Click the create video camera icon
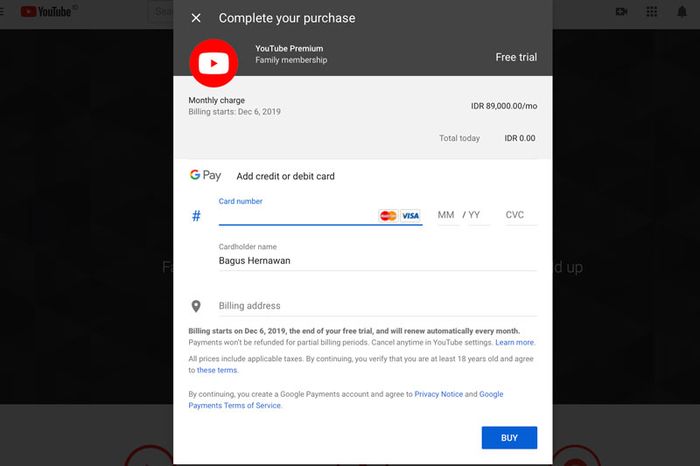The width and height of the screenshot is (700, 466). point(621,12)
